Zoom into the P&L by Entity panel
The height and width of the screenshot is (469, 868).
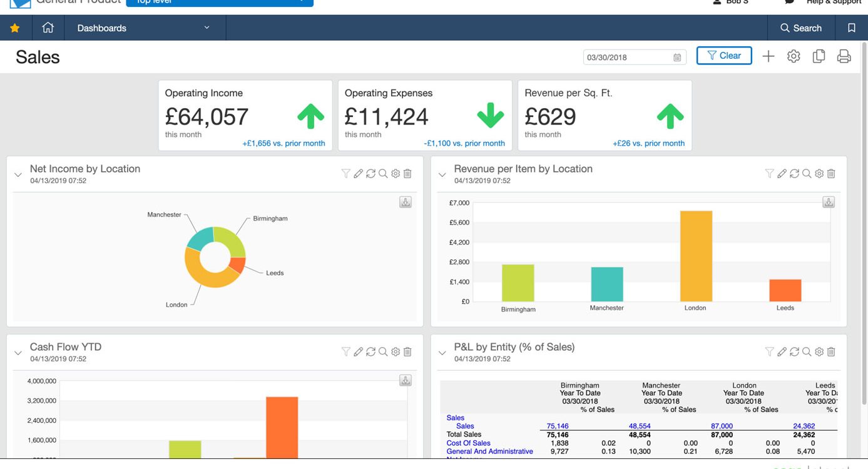tap(807, 352)
